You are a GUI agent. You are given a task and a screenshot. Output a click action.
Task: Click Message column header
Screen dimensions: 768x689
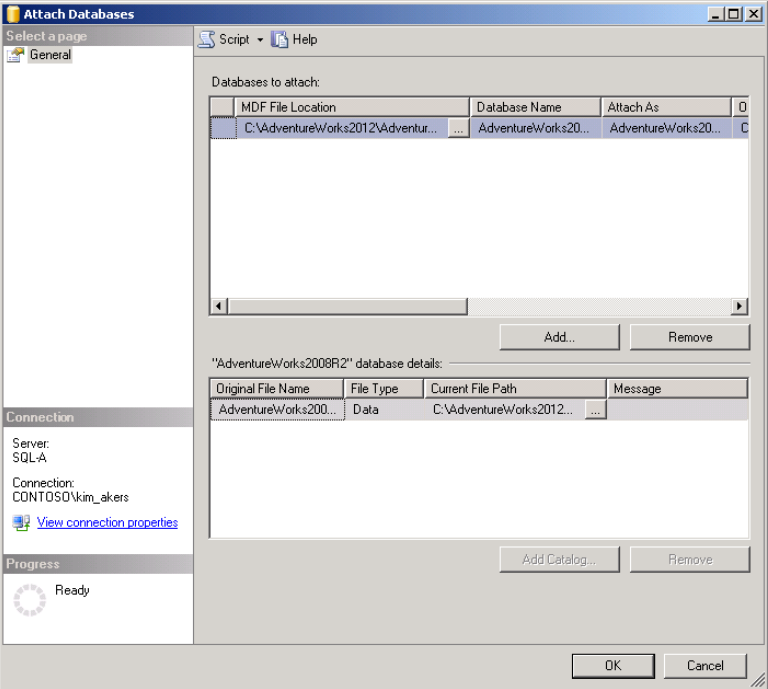677,388
